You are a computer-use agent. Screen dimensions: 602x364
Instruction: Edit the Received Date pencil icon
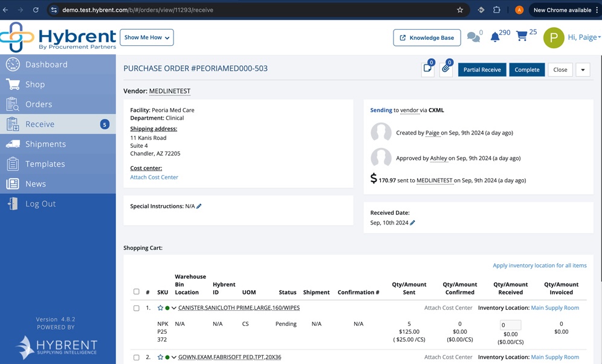click(x=412, y=223)
